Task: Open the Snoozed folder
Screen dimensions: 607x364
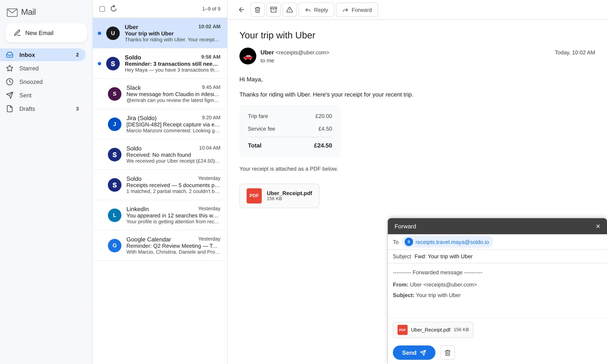Action: coord(43,82)
